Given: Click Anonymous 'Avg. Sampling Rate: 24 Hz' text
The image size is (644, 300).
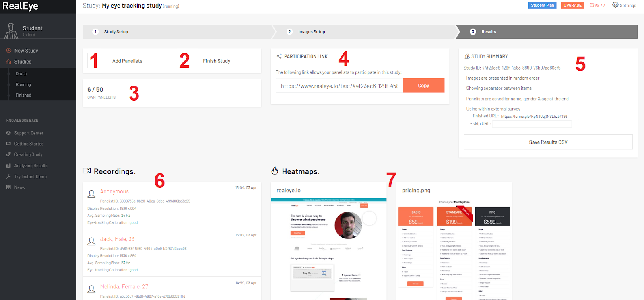Looking at the screenshot, I should pos(109,216).
